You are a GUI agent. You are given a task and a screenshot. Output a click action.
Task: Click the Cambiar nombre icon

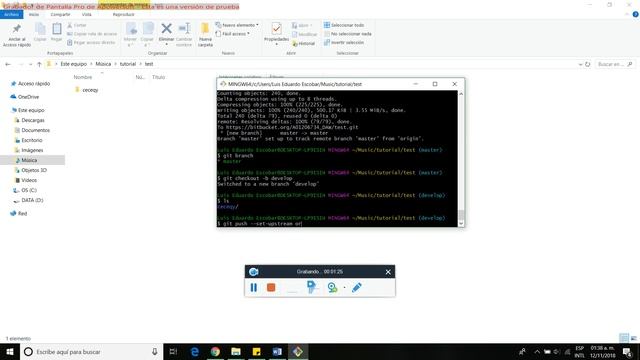(x=184, y=29)
